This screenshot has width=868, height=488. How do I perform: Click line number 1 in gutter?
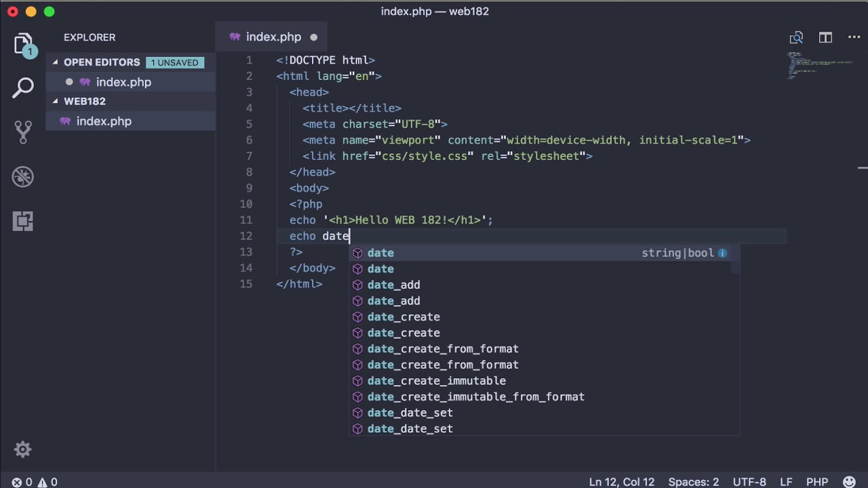[x=249, y=60]
